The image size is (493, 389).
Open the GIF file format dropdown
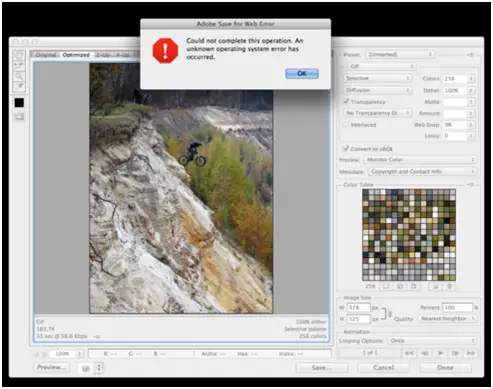[381, 66]
